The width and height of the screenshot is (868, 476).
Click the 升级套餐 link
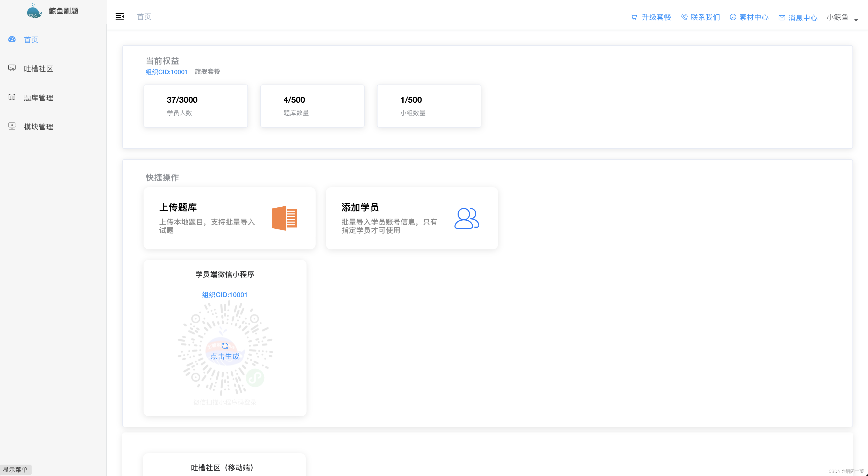pos(656,17)
